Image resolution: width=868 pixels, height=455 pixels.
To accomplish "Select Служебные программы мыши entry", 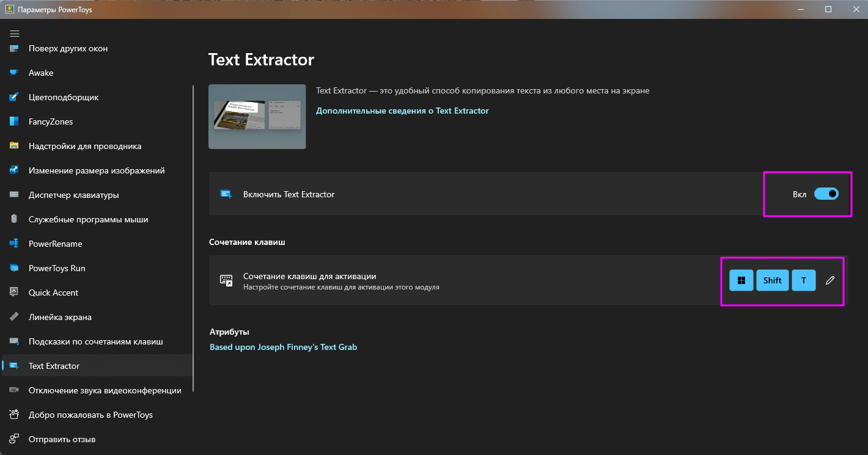I will click(97, 219).
